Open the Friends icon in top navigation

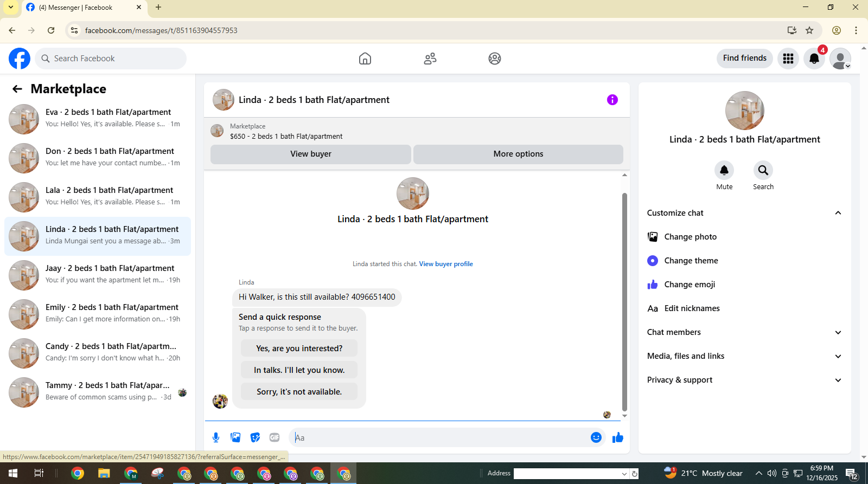[430, 59]
